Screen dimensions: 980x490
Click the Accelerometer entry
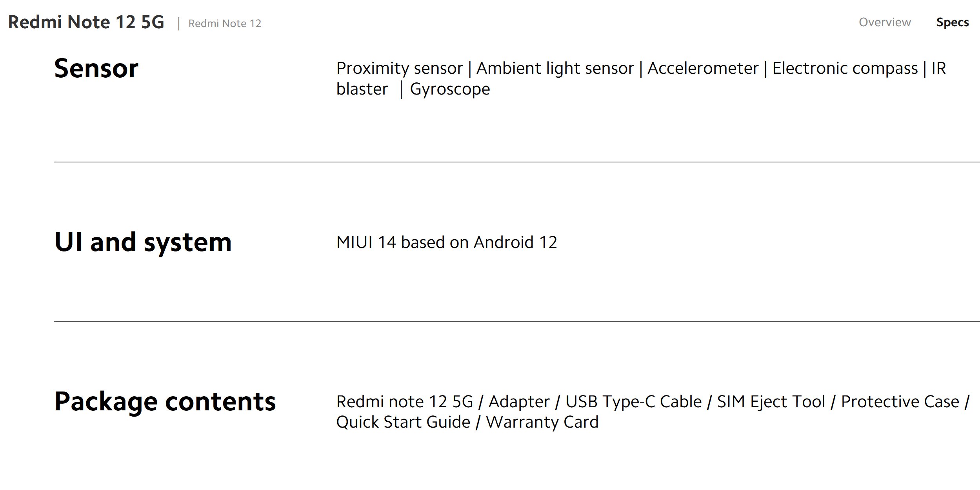coord(703,68)
